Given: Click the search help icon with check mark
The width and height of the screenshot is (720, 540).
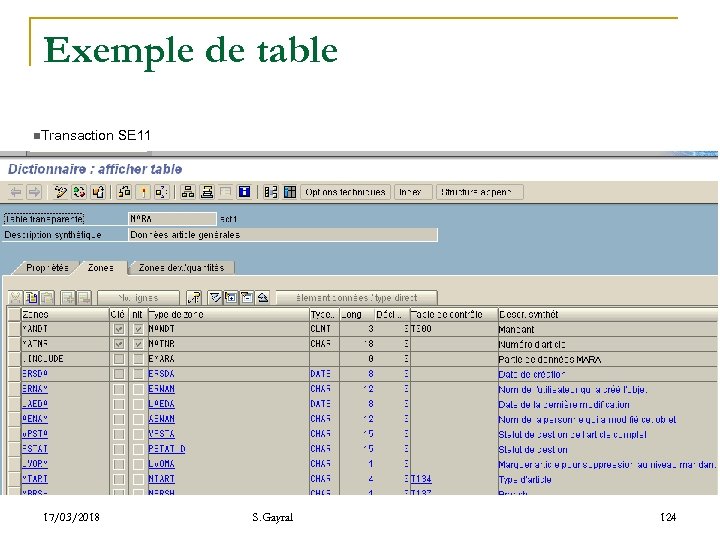Looking at the screenshot, I should pos(215,298).
